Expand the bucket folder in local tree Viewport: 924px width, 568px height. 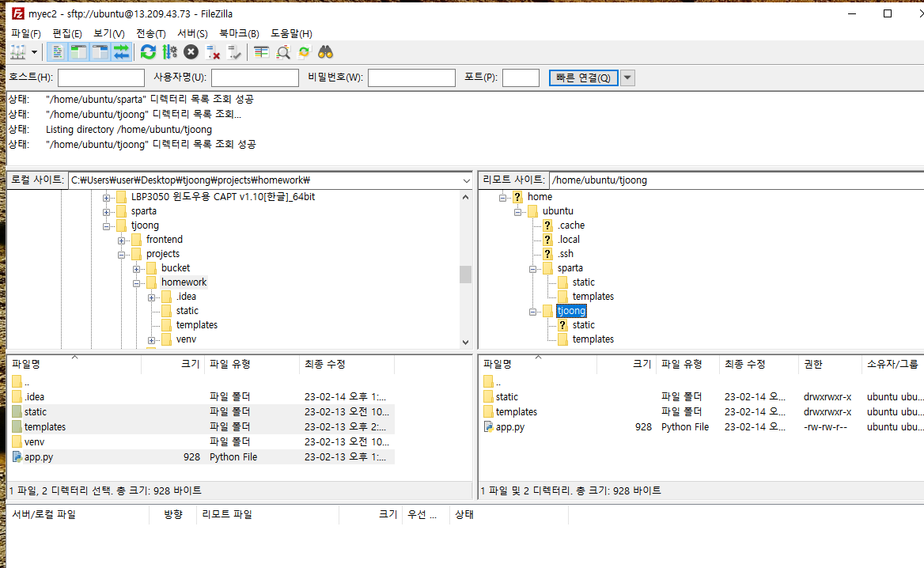point(136,269)
